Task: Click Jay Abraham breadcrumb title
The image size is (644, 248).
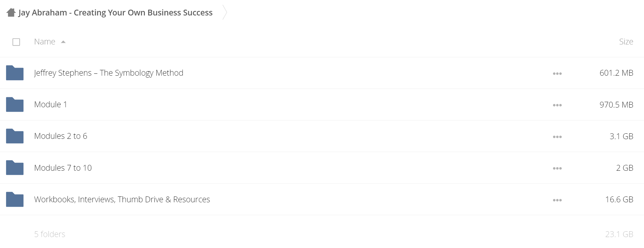Action: [x=115, y=13]
